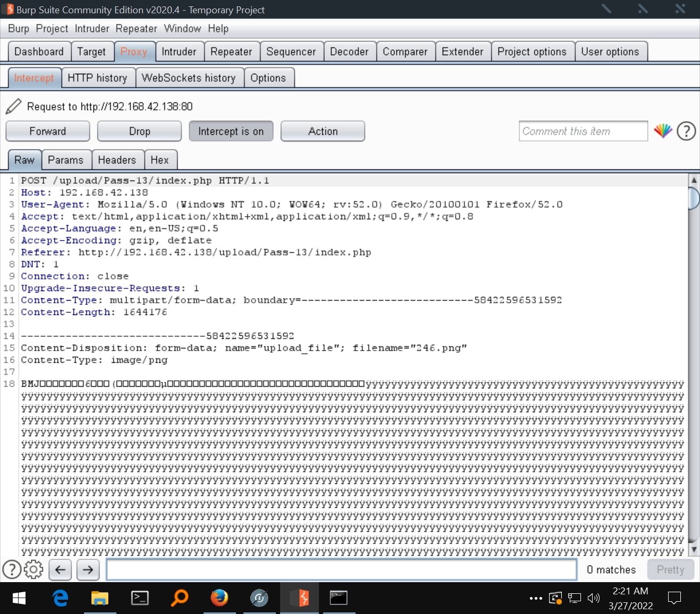The height and width of the screenshot is (614, 700).
Task: Drop the intercepted request
Action: pyautogui.click(x=140, y=131)
